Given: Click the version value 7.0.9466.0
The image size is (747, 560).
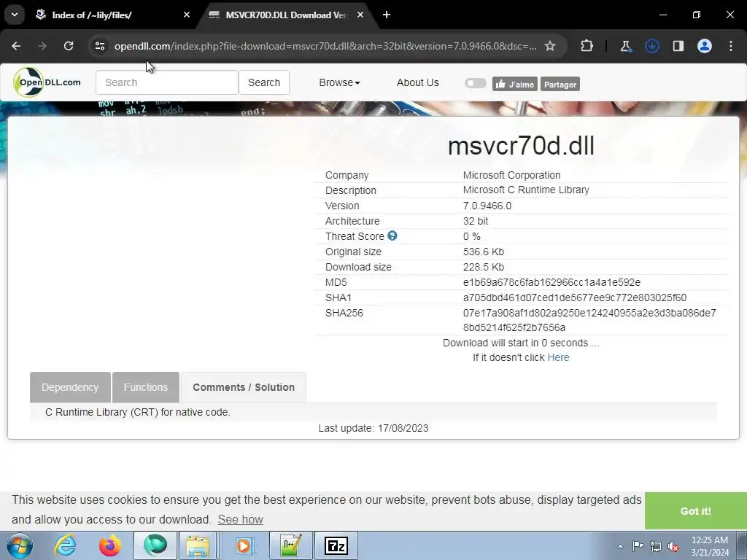Looking at the screenshot, I should coord(487,206).
